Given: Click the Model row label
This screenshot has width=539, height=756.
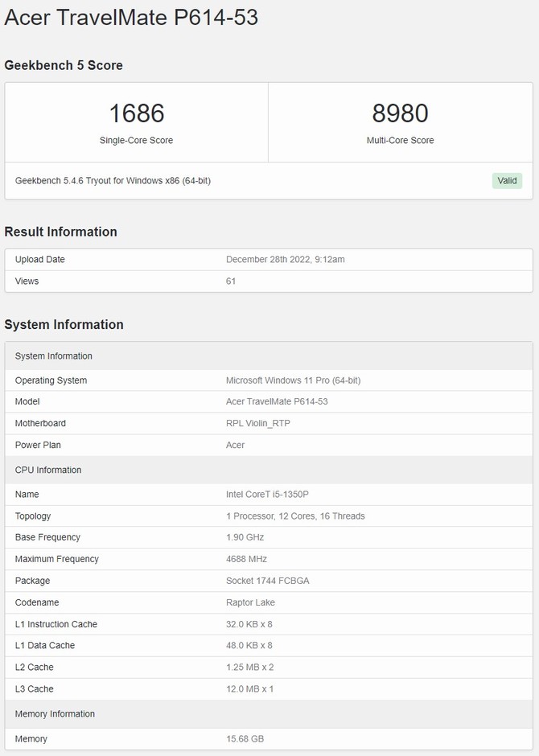Looking at the screenshot, I should [x=27, y=401].
